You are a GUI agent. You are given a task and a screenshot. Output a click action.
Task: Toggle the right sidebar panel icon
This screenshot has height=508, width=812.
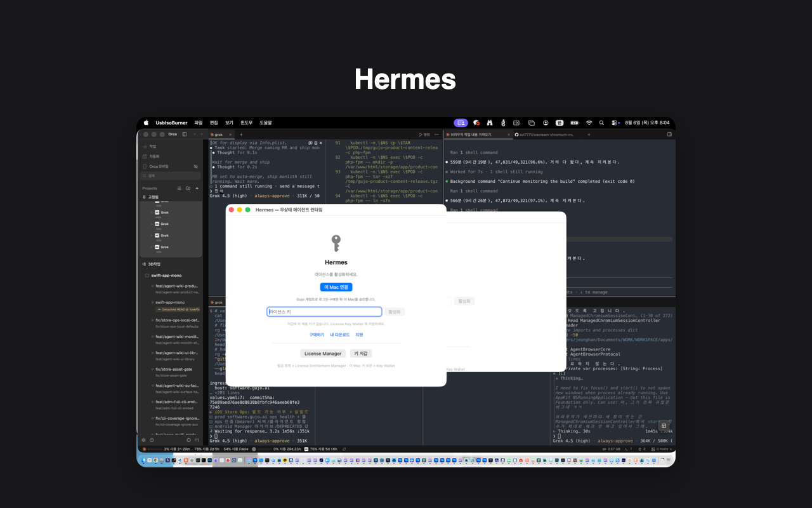(669, 135)
